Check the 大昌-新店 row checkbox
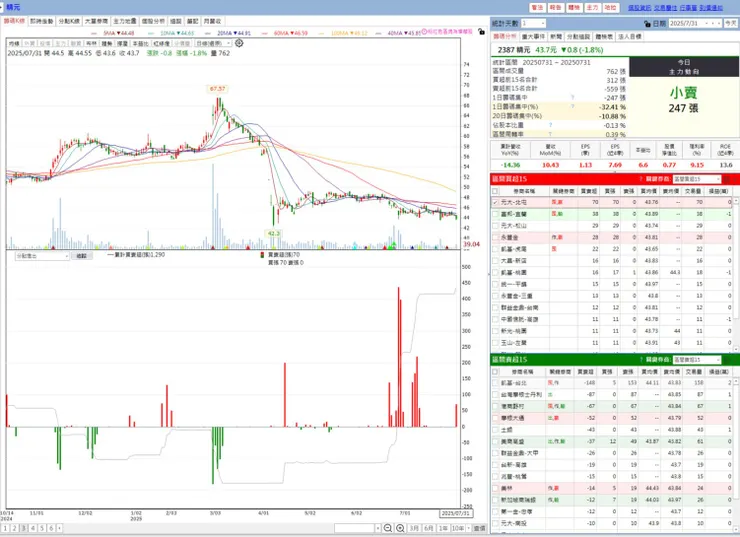 point(495,260)
